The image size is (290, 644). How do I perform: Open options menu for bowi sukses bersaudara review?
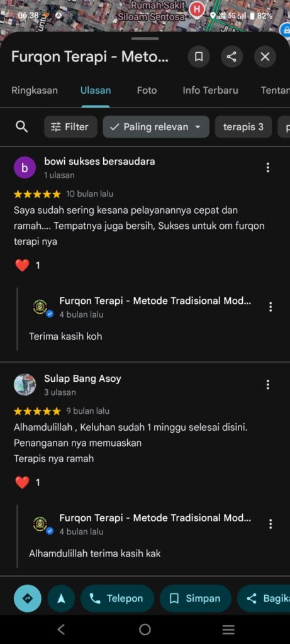[x=268, y=167]
